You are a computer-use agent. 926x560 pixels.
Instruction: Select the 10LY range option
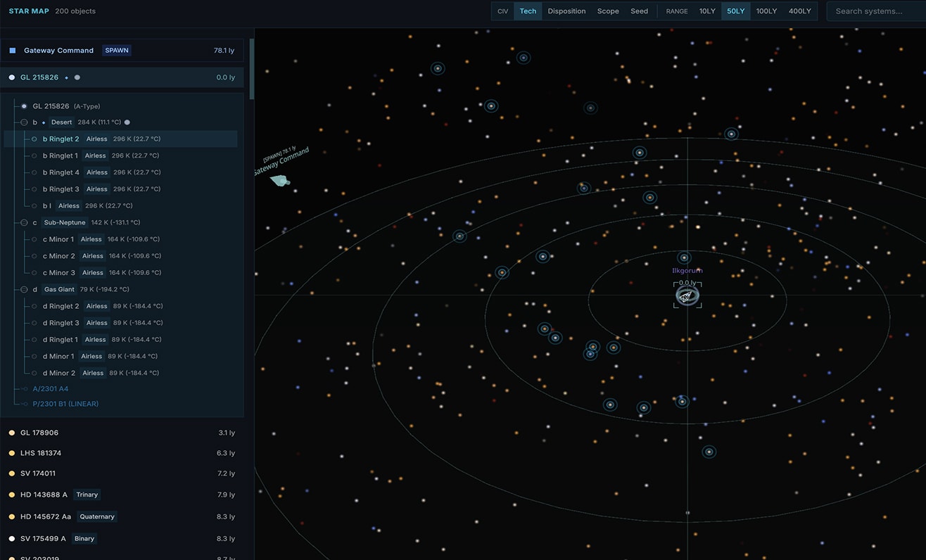(x=707, y=11)
